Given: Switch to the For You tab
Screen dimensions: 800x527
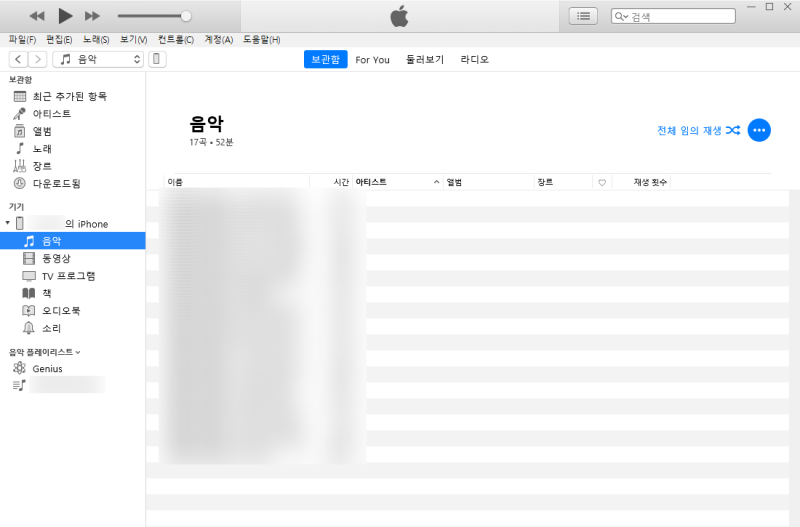Looking at the screenshot, I should [x=372, y=60].
